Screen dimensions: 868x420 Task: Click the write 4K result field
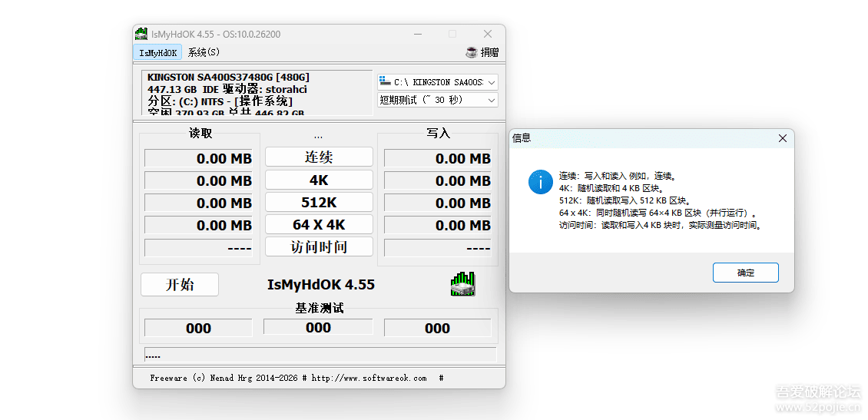437,180
